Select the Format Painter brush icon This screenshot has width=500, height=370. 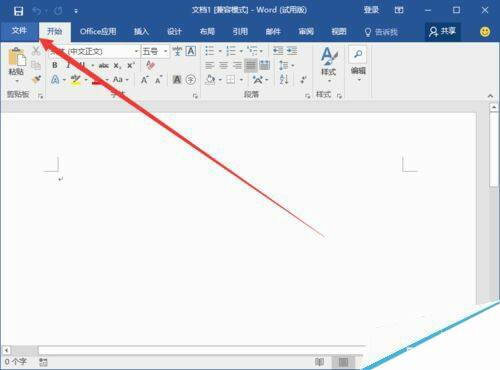point(36,79)
